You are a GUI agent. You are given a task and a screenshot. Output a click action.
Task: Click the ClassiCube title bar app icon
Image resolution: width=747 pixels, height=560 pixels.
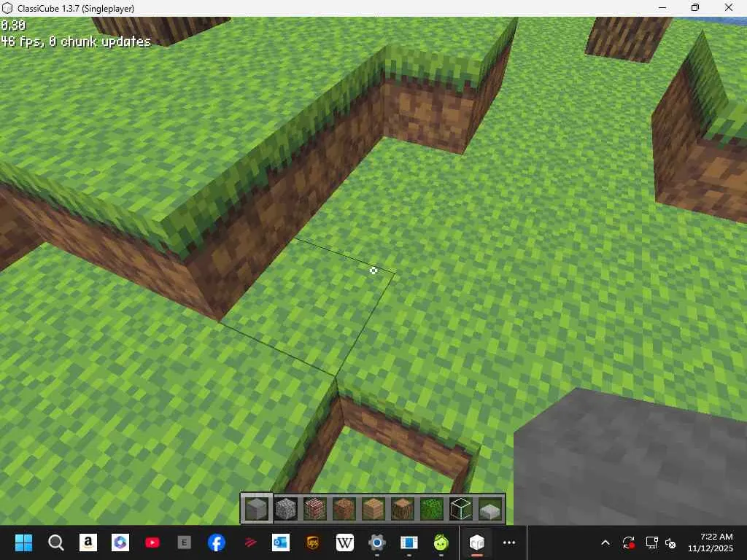(x=7, y=8)
